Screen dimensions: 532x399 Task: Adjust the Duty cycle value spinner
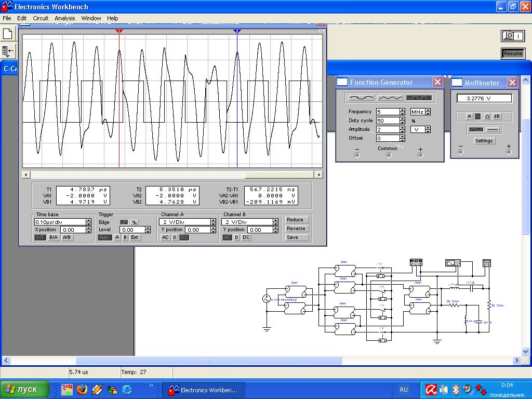403,121
